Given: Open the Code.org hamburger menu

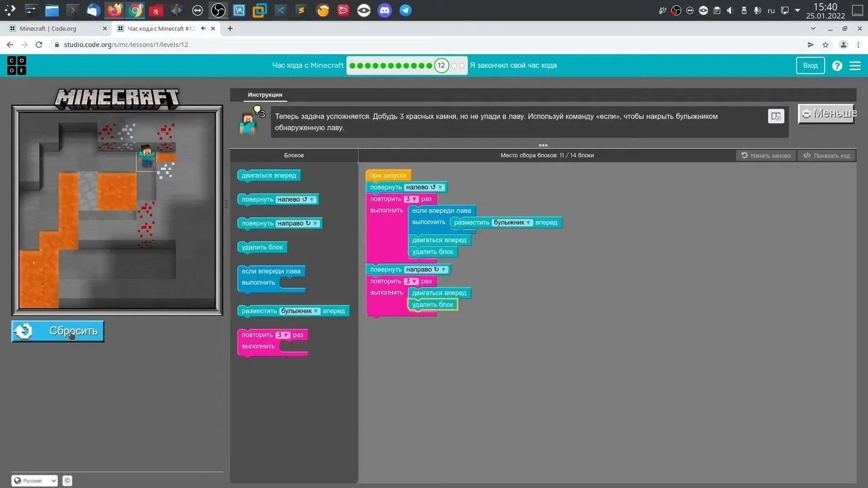Looking at the screenshot, I should (855, 66).
